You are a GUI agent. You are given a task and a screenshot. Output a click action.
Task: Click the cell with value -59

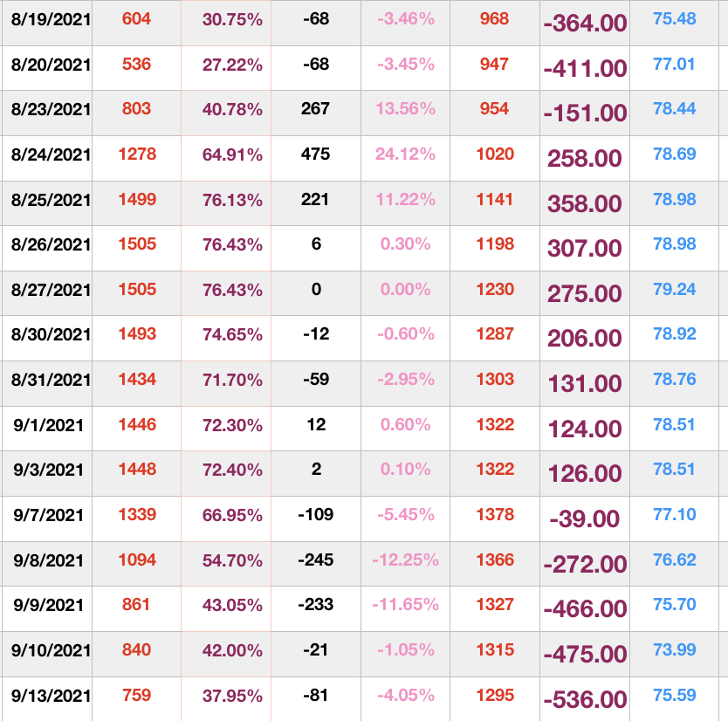[x=315, y=380]
